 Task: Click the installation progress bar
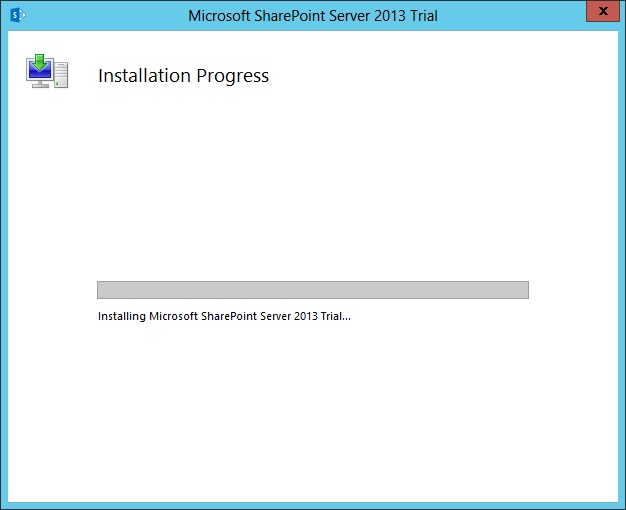click(x=313, y=290)
